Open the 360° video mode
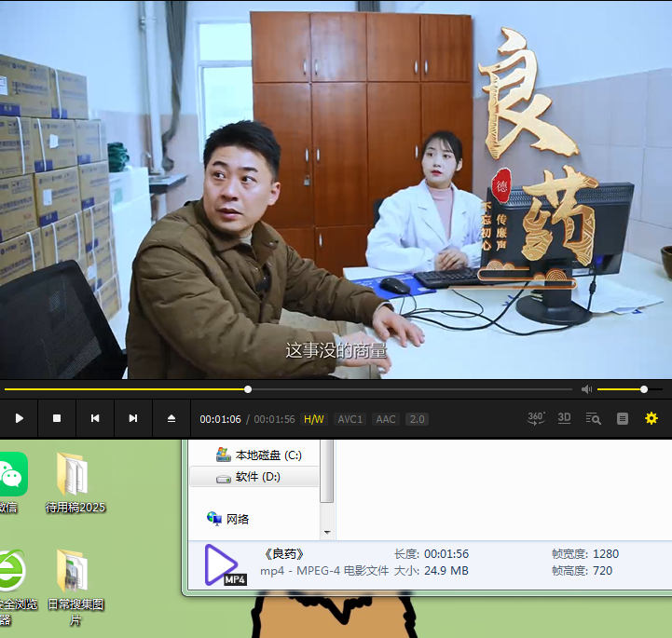This screenshot has height=638, width=672. coord(536,419)
